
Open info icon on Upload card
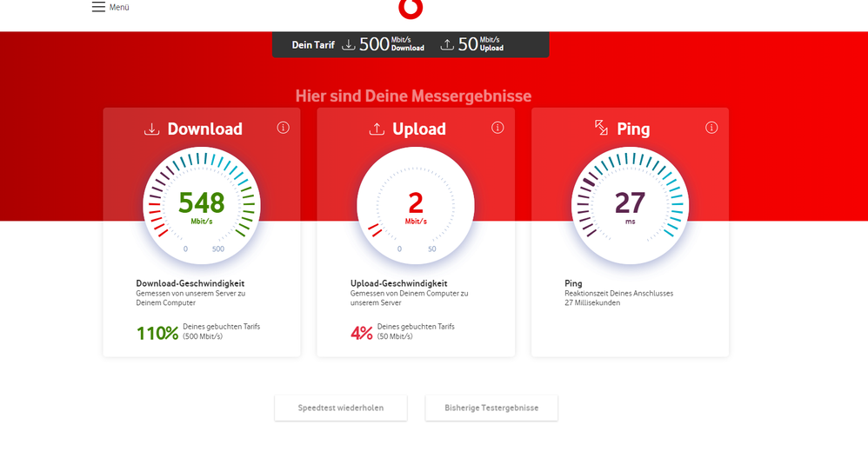[497, 128]
